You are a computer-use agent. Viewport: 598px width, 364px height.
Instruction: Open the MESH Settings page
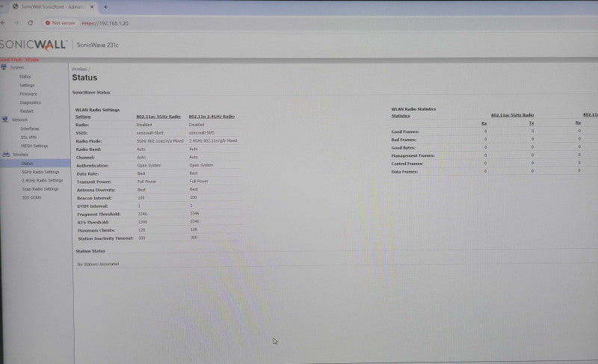[34, 146]
